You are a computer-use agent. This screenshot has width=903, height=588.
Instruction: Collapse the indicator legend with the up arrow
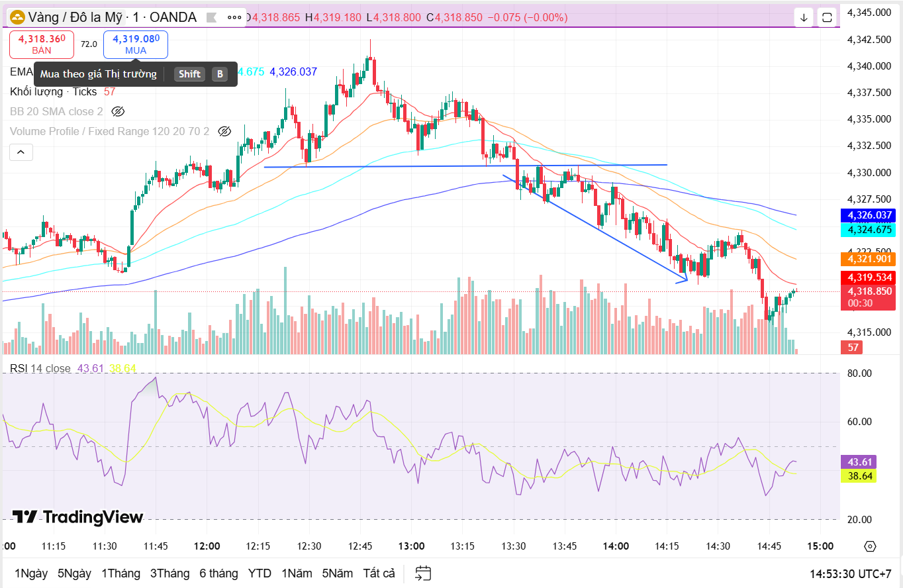21,152
